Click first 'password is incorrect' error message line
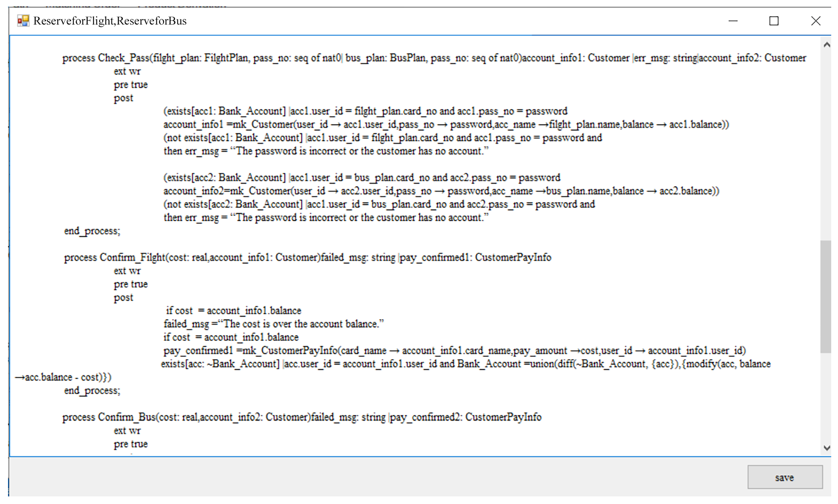 (326, 151)
